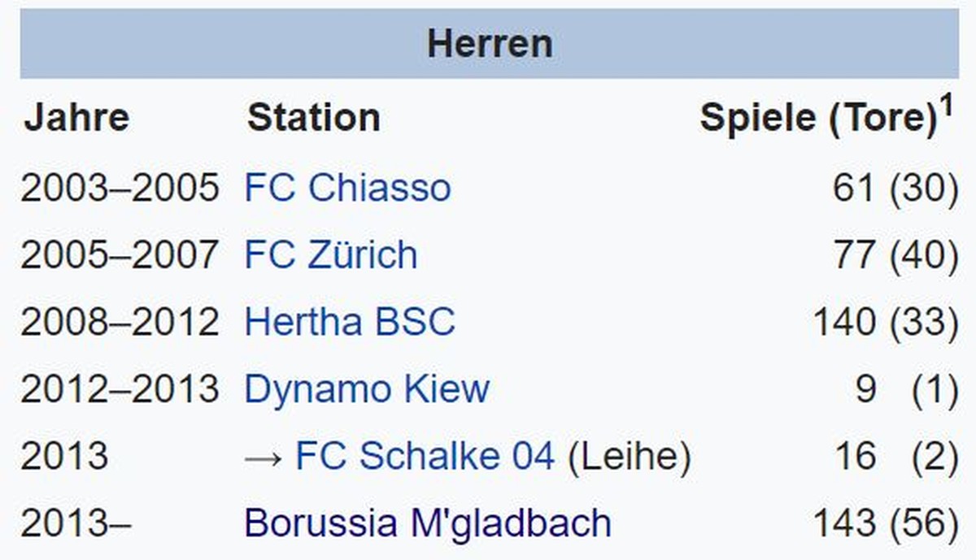
Task: Click the superscript 1 footnote marker
Action: tap(947, 107)
